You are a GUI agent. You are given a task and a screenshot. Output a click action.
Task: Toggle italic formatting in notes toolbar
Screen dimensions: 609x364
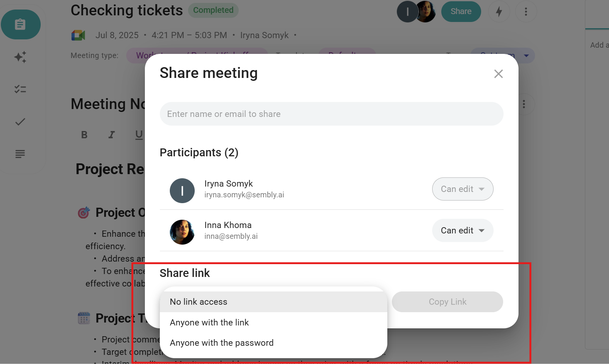pos(111,135)
